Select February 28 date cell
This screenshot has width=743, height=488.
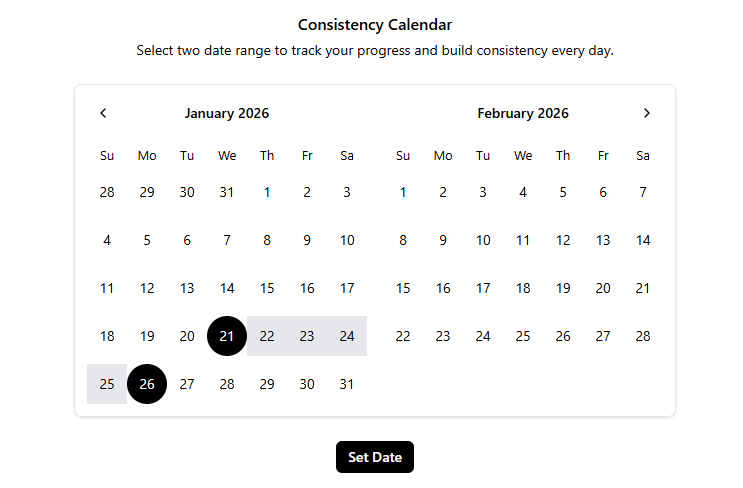[643, 336]
